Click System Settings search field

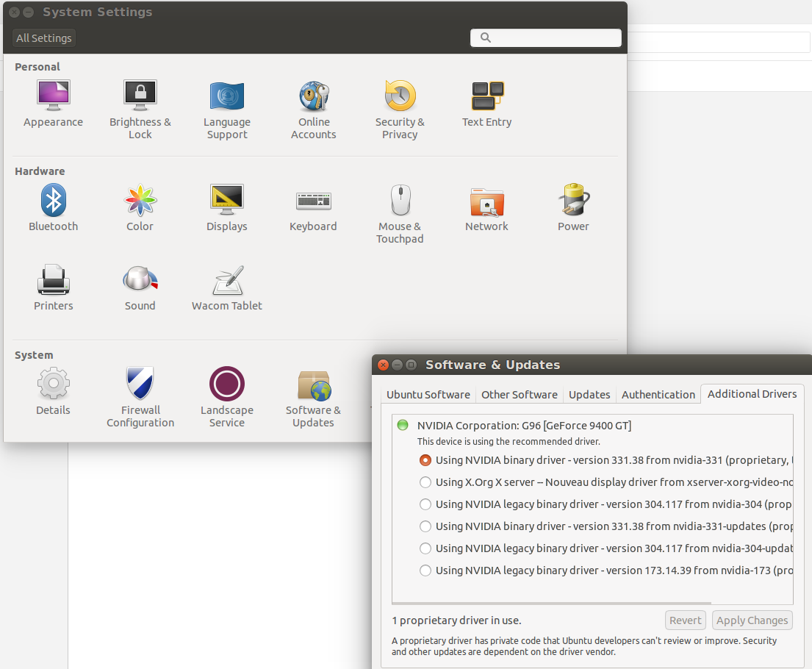[x=546, y=37]
